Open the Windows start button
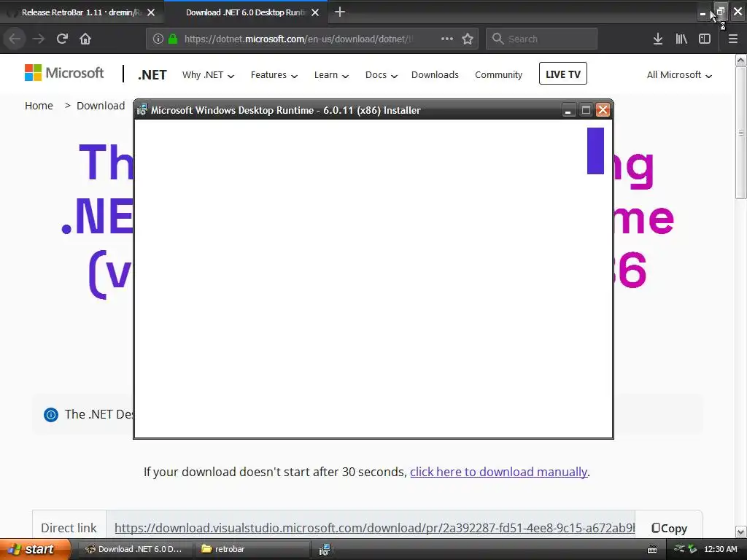 (x=35, y=549)
